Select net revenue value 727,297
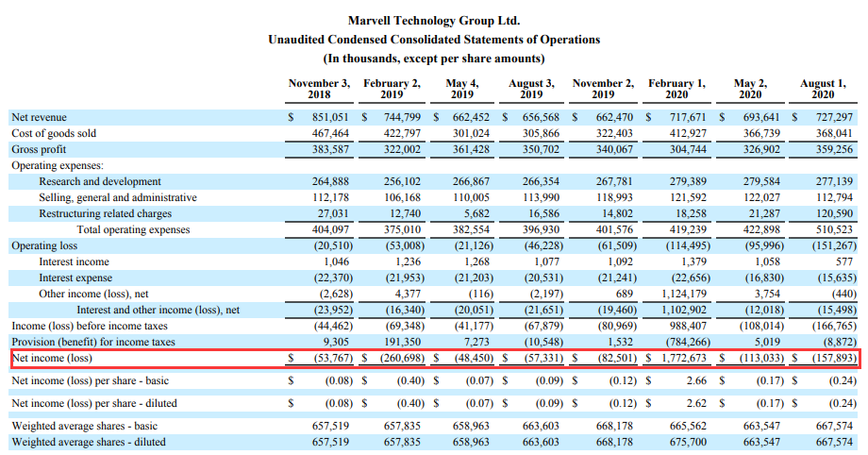Image resolution: width=868 pixels, height=455 pixels. pyautogui.click(x=834, y=117)
